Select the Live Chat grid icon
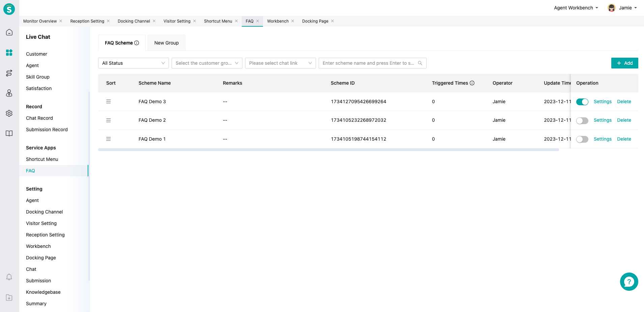The image size is (644, 312). pos(9,53)
